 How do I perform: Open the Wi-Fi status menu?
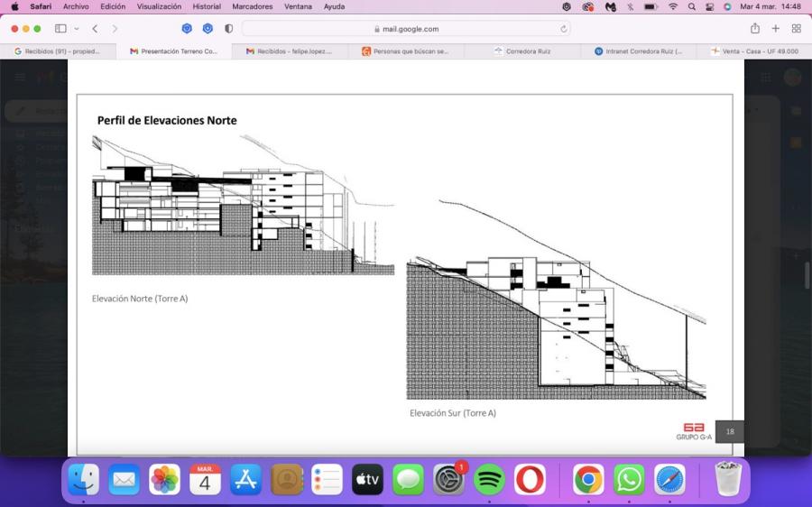(x=673, y=6)
